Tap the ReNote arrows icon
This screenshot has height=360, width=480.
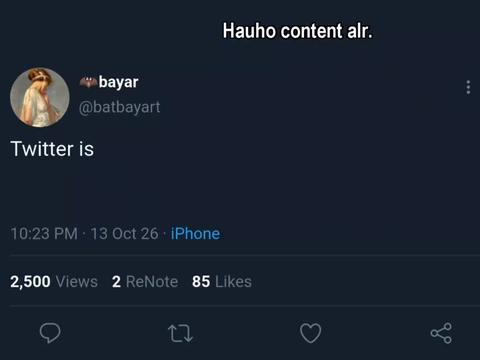coord(180,333)
